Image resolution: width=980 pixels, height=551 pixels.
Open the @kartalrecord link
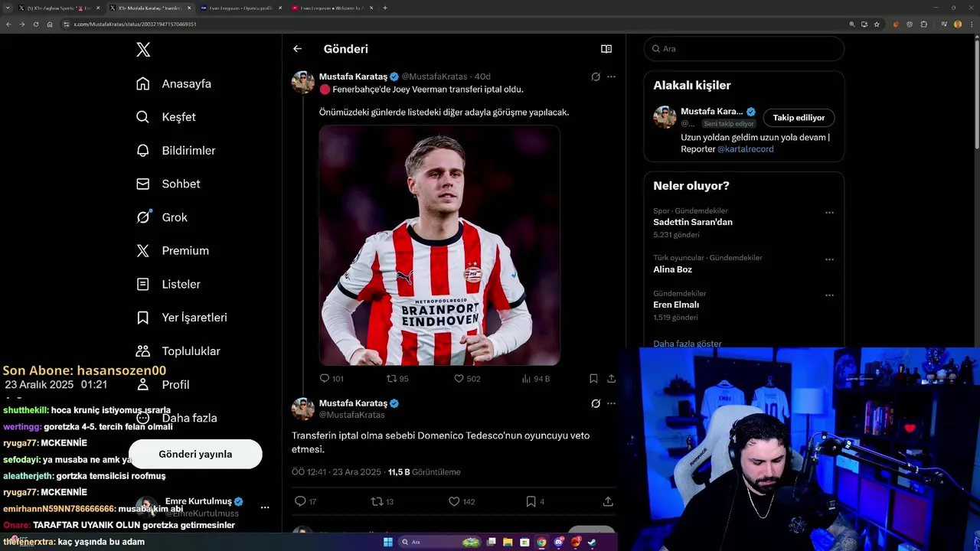[x=745, y=149]
